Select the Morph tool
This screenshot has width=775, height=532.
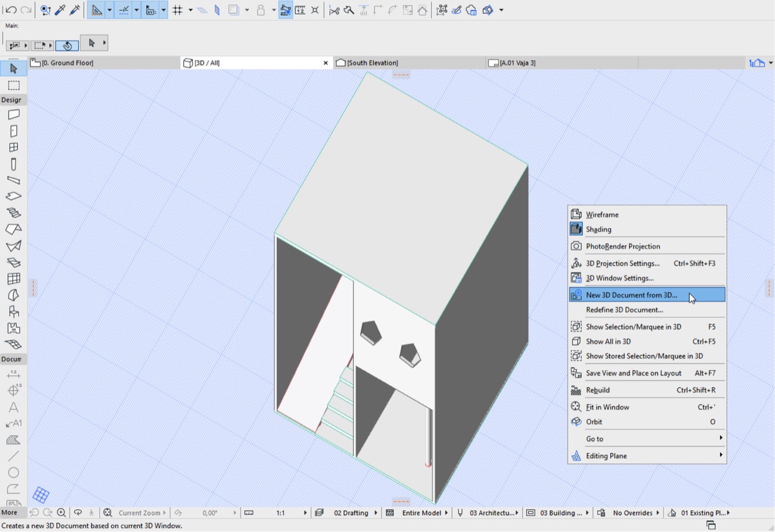(13, 295)
